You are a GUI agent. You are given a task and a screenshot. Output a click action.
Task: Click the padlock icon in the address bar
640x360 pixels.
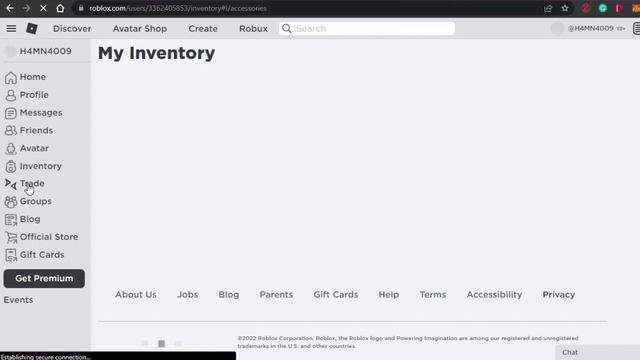[x=81, y=8]
